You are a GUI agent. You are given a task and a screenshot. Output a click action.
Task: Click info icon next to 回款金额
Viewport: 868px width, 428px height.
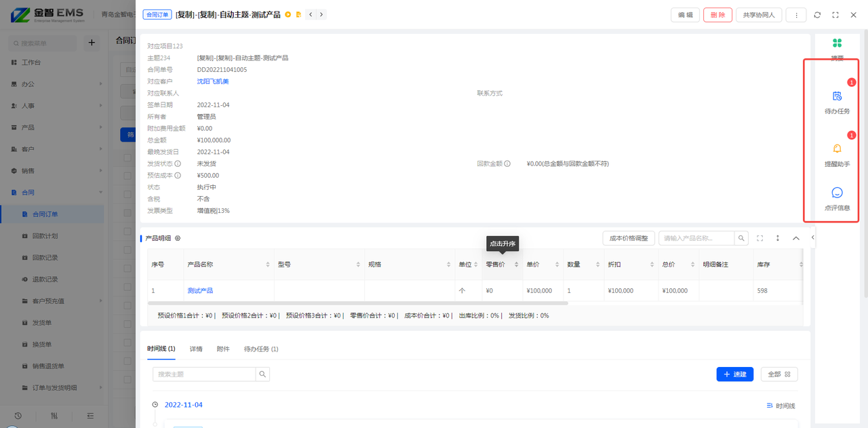coord(507,163)
